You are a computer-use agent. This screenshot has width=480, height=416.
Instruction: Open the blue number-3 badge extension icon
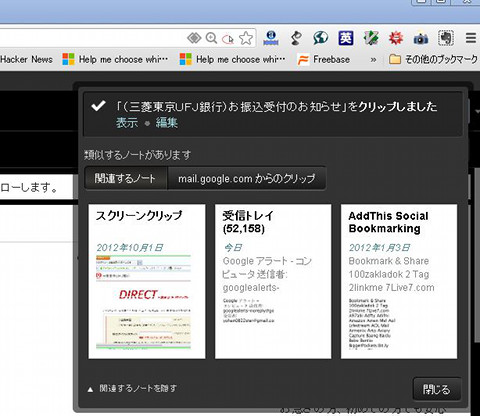(271, 38)
